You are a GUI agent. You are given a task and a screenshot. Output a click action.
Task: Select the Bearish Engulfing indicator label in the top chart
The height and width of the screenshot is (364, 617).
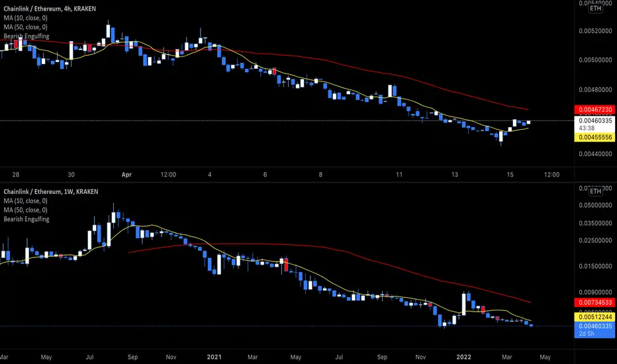(26, 36)
